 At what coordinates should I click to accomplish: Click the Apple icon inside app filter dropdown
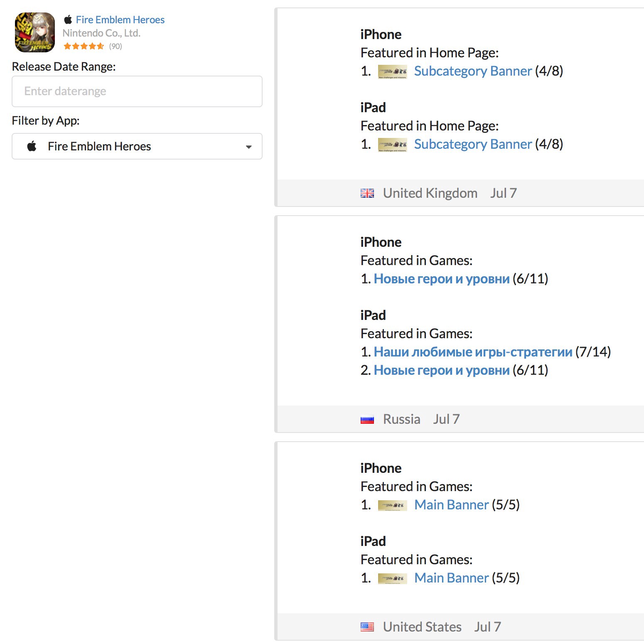coord(32,146)
